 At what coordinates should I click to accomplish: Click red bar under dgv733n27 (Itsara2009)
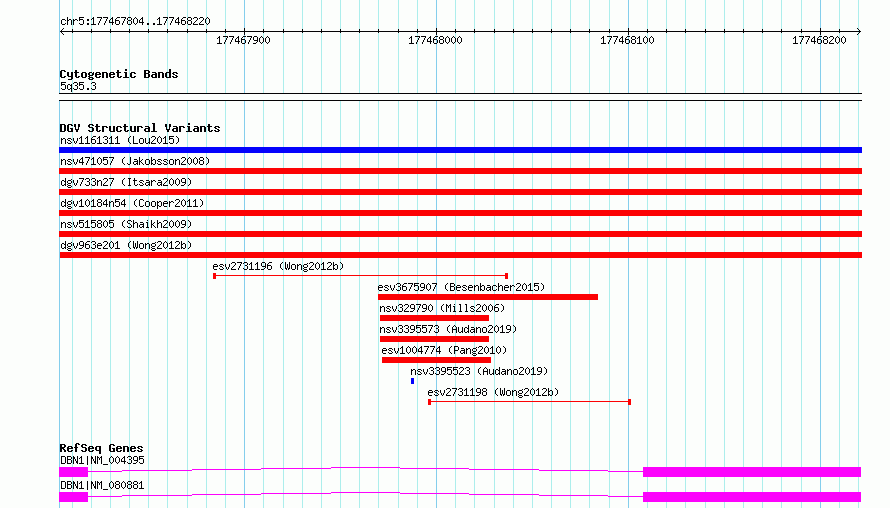[460, 192]
